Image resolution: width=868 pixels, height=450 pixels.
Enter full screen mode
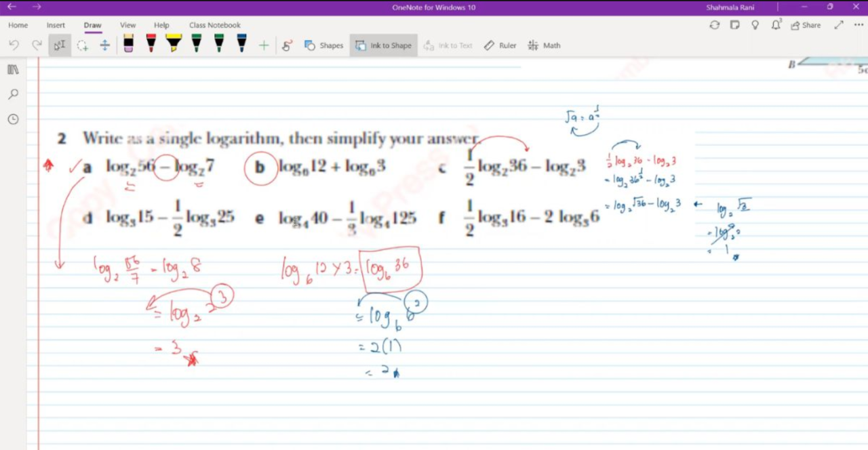pyautogui.click(x=839, y=25)
